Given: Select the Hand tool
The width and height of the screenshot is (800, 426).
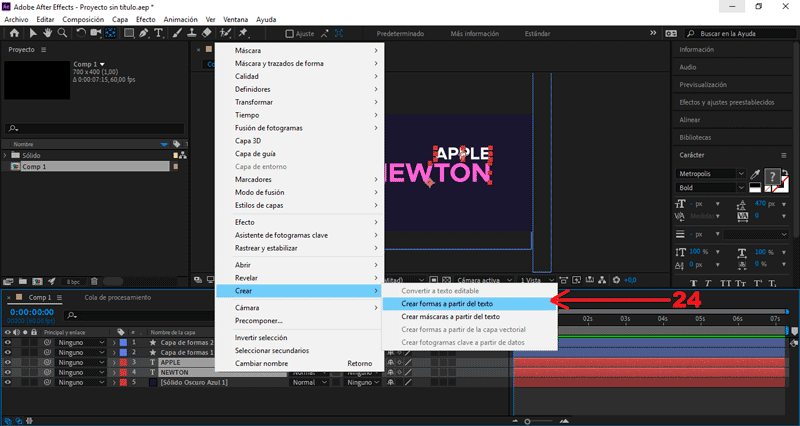Looking at the screenshot, I should [47, 33].
